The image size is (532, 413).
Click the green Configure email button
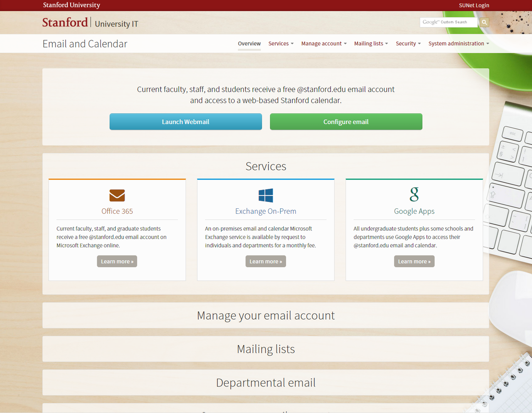tap(346, 122)
